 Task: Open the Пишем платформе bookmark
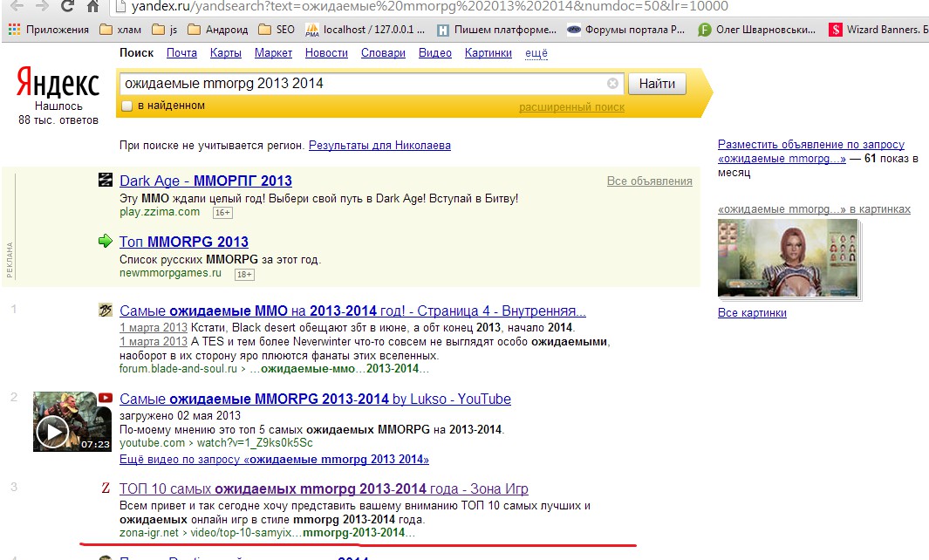click(496, 29)
